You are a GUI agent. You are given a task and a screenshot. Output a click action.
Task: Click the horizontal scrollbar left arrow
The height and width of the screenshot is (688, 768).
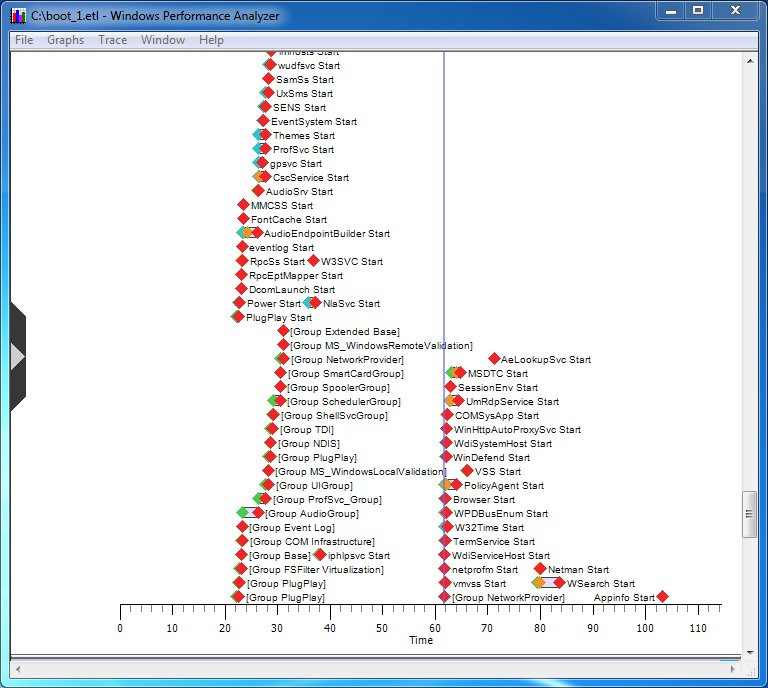(18, 669)
